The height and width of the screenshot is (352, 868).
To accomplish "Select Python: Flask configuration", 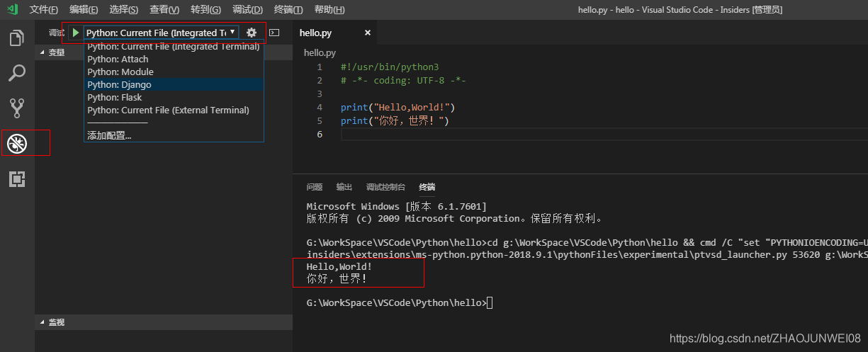I will (x=174, y=98).
